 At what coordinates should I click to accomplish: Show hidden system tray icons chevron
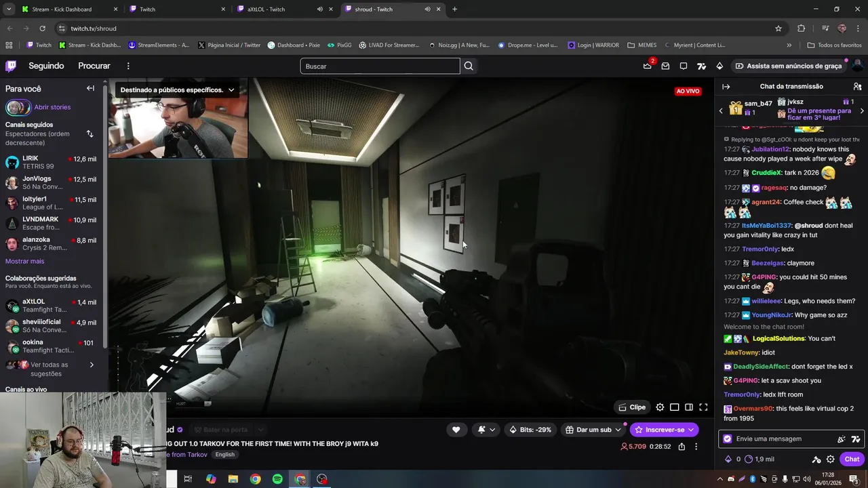click(719, 479)
